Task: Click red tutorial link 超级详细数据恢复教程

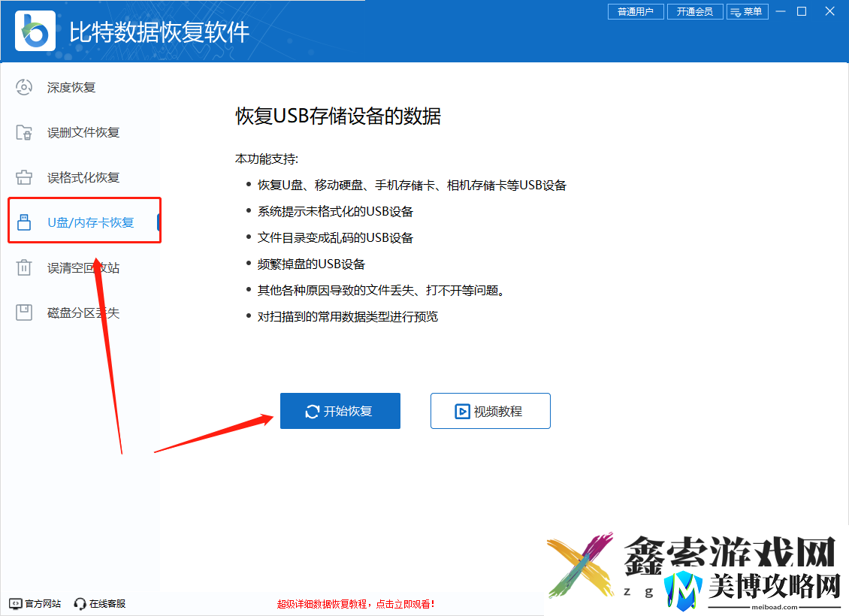Action: point(355,604)
